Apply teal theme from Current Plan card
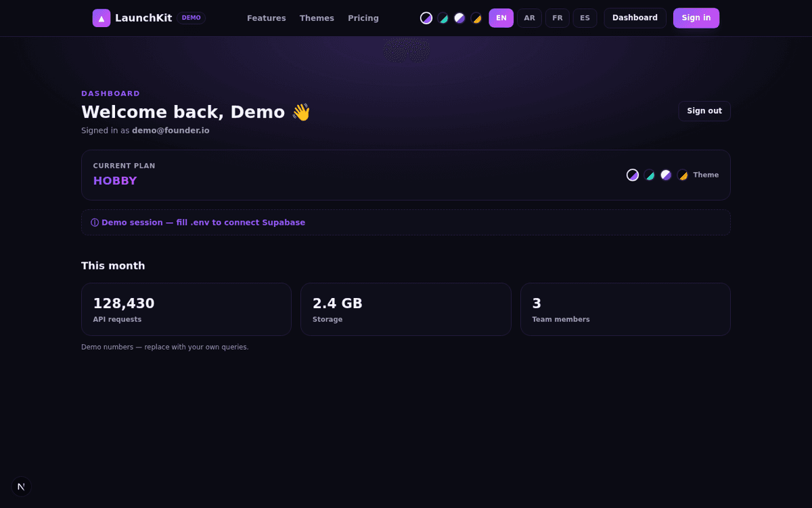This screenshot has width=812, height=508. (650, 175)
